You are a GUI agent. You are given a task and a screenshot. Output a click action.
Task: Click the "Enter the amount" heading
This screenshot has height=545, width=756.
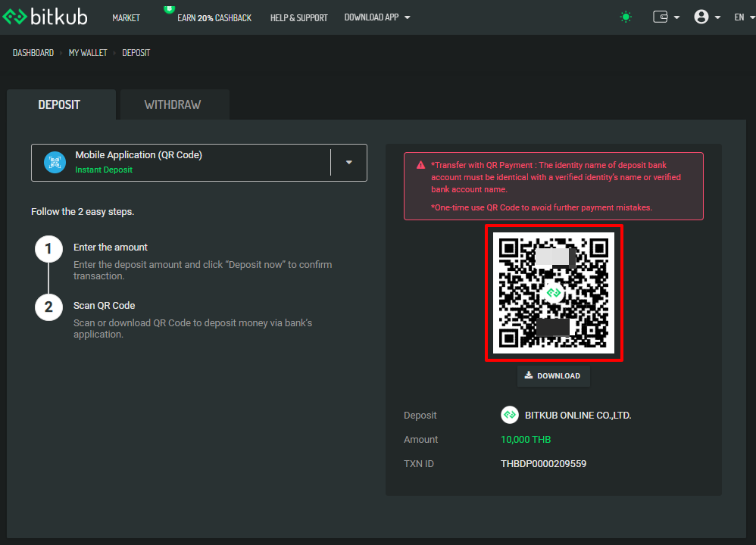click(111, 248)
